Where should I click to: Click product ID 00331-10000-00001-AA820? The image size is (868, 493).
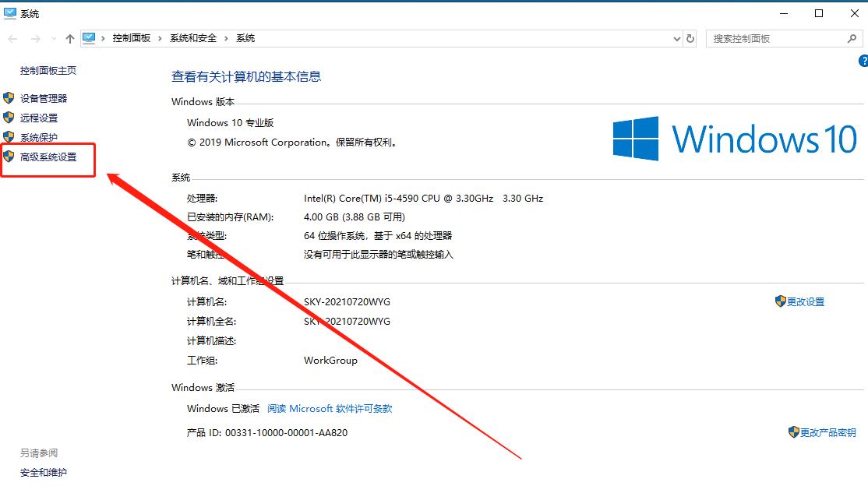[286, 433]
